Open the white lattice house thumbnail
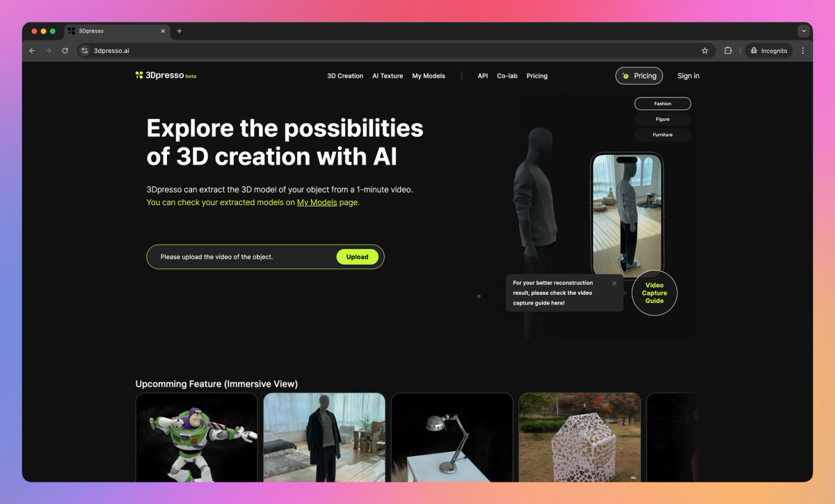The height and width of the screenshot is (504, 835). point(580,437)
